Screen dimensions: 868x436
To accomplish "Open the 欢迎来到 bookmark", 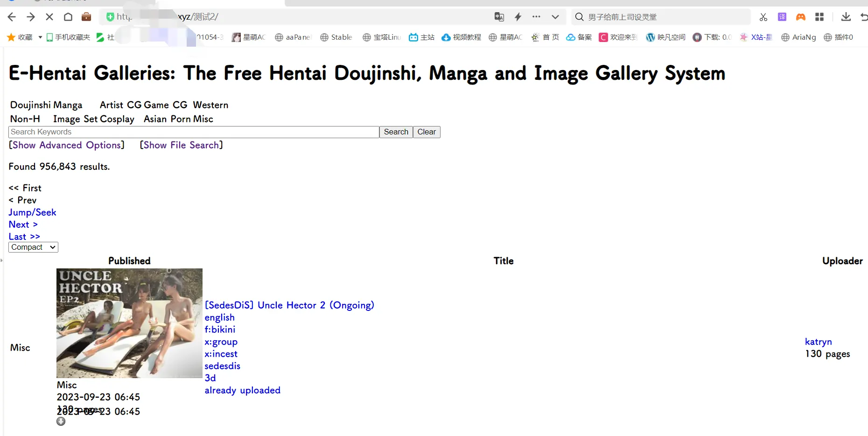I will click(618, 37).
